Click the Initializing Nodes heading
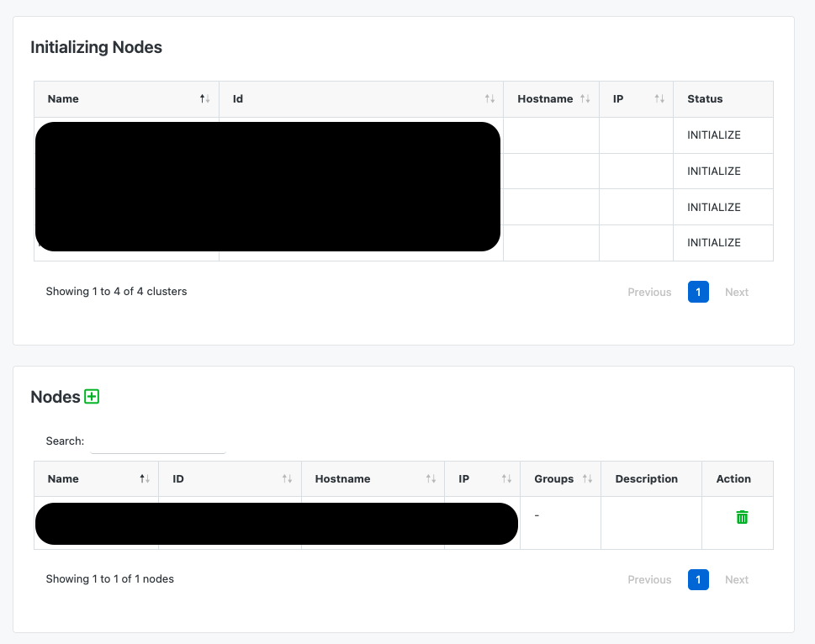Screen dimensions: 815x644 [x=96, y=47]
